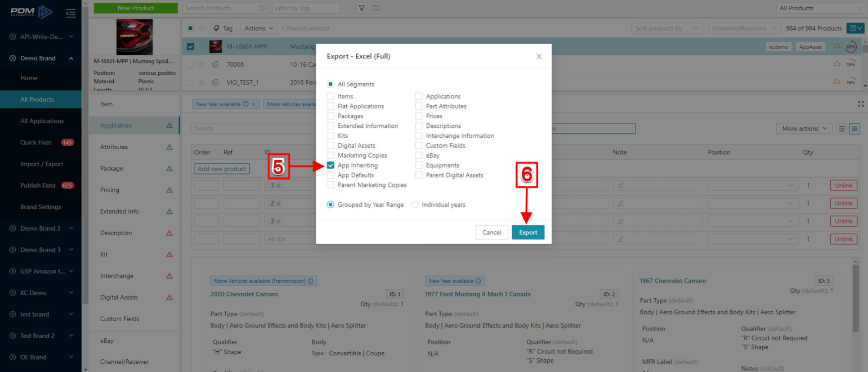Click the cloud icon on row M-16601-MPP
This screenshot has width=868, height=372.
coord(837,46)
